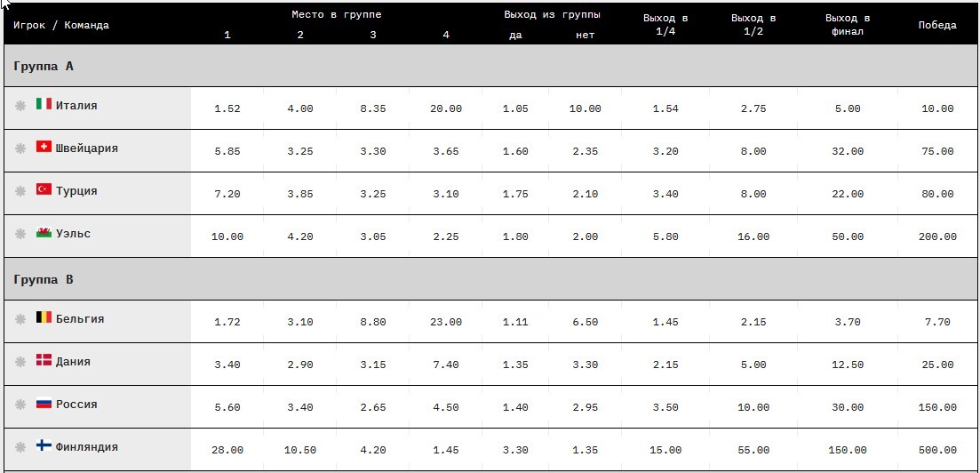Select Финляндия fourth place odds 1.45
The image size is (980, 473).
446,450
